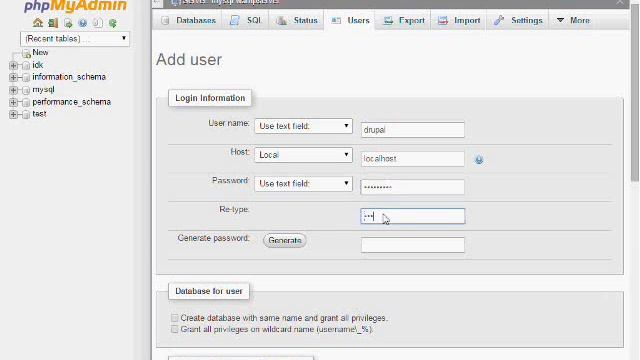Open the User name type dropdown
Screen dimensions: 640x360
[x=303, y=126]
